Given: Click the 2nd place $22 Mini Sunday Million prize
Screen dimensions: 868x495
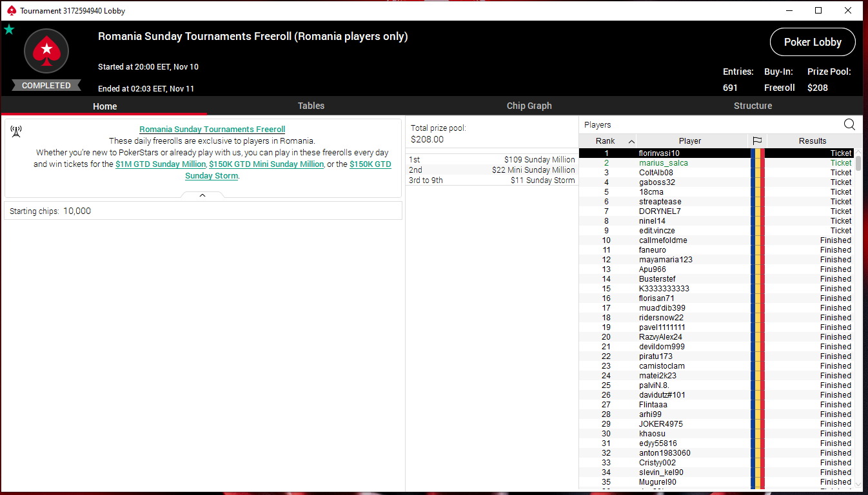Looking at the screenshot, I should coord(491,170).
